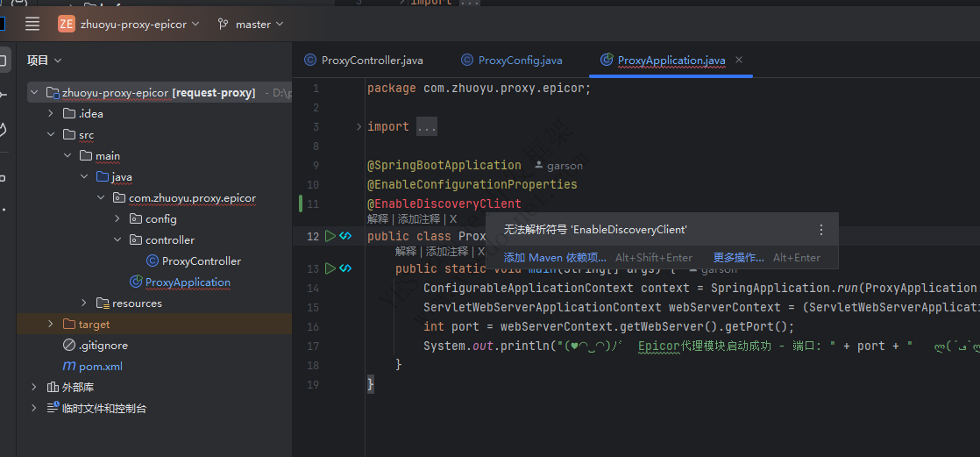This screenshot has width=980, height=457.
Task: Select .gitignore file in tree
Action: [103, 345]
